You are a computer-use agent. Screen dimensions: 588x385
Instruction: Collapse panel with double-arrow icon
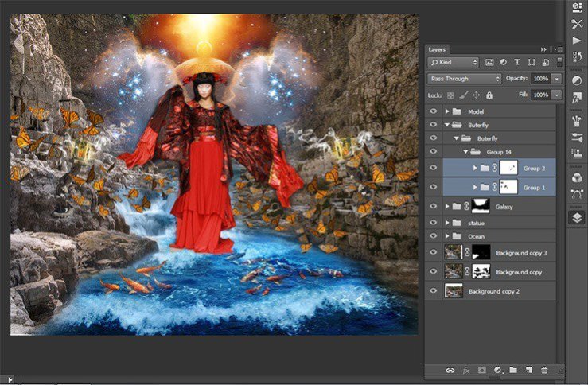point(543,49)
